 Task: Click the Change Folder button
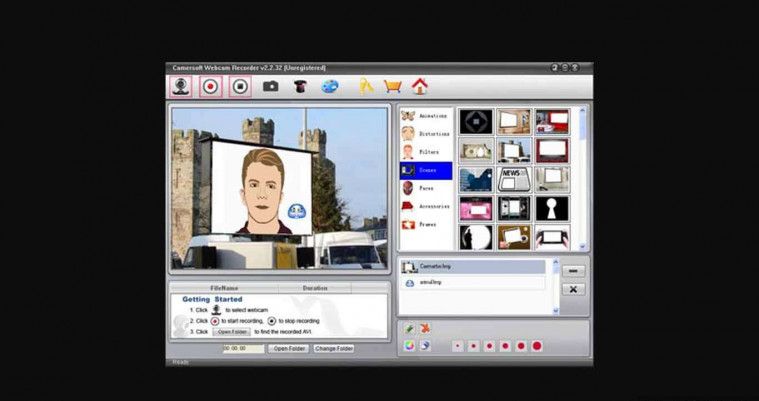click(334, 349)
